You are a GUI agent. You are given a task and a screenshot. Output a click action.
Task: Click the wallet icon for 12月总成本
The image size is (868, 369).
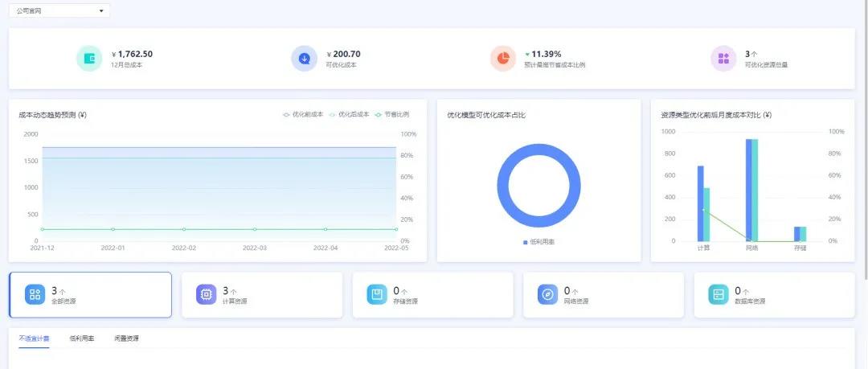pos(90,59)
